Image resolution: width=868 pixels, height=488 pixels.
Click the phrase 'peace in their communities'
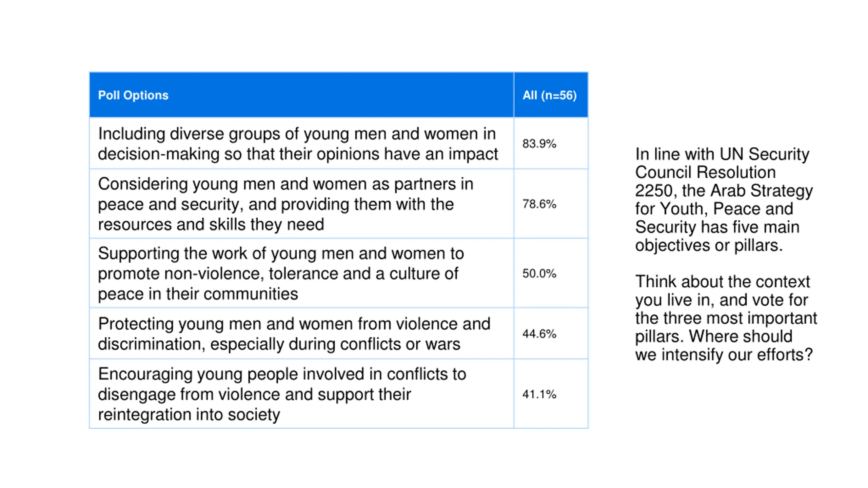point(198,293)
